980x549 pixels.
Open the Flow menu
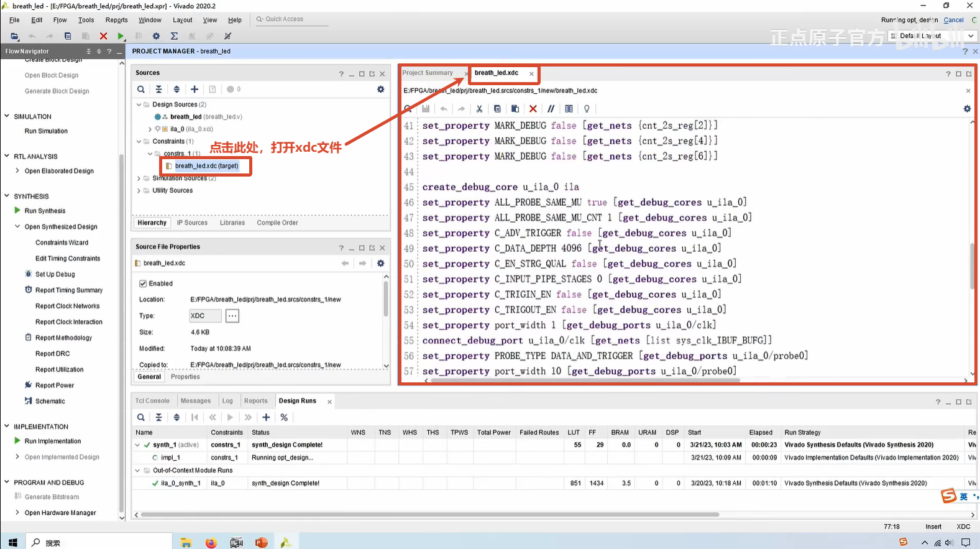pos(60,20)
